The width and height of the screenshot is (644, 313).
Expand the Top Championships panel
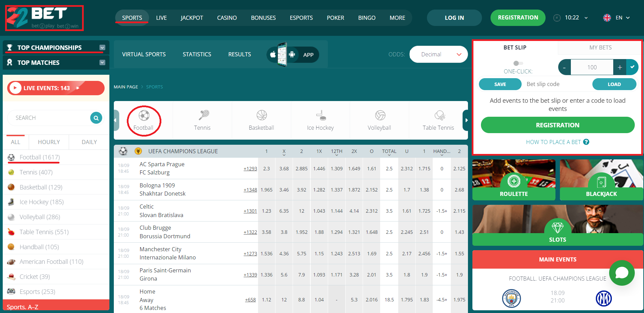coord(102,47)
